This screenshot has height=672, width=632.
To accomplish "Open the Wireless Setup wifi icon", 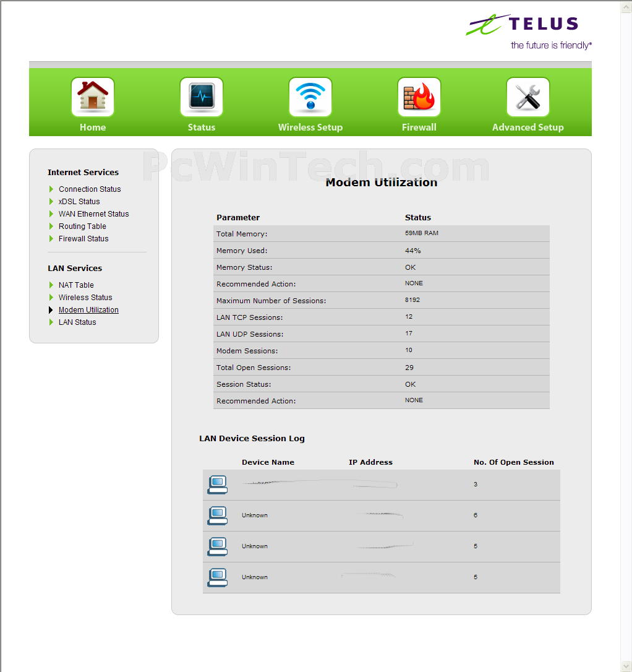I will [x=310, y=97].
